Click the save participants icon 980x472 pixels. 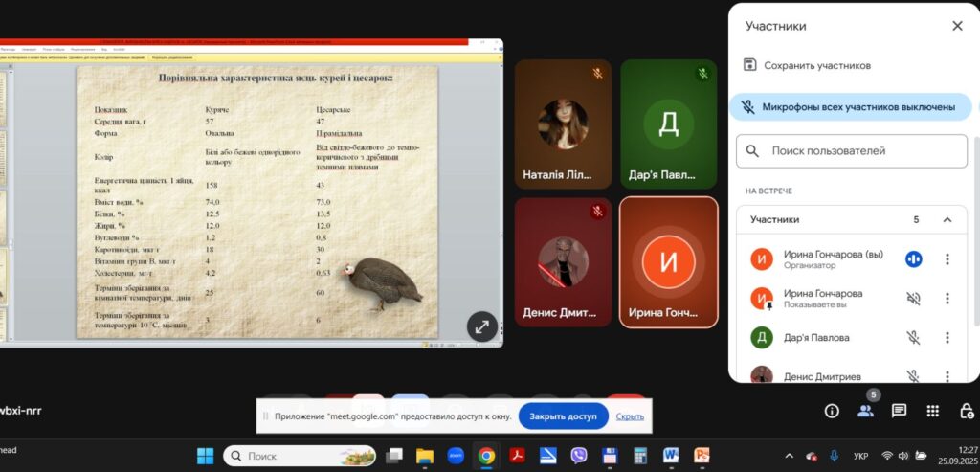pos(750,65)
